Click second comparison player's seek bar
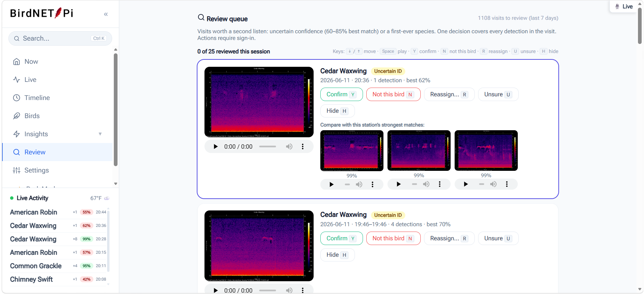Screen dimensions: 644x294 (414, 184)
